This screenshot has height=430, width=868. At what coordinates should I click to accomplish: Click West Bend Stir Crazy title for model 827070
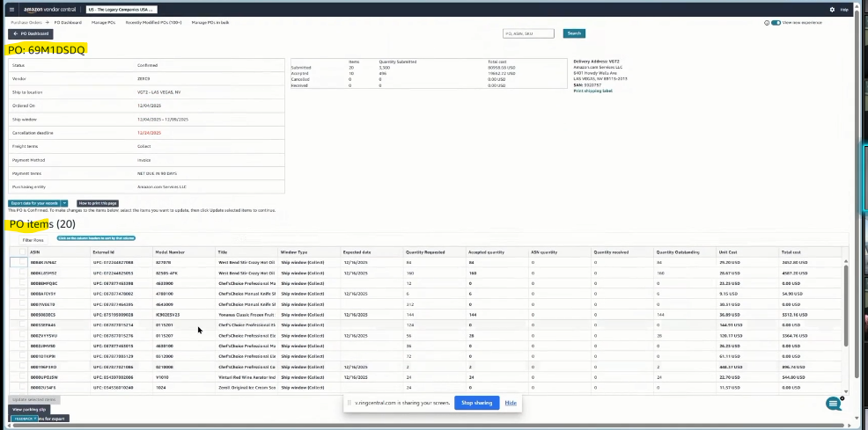pos(246,263)
